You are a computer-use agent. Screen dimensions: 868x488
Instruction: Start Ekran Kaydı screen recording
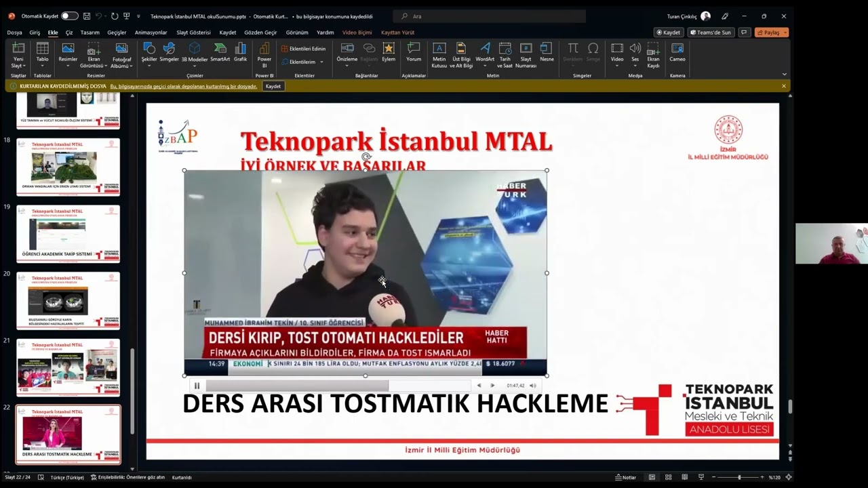pyautogui.click(x=653, y=55)
